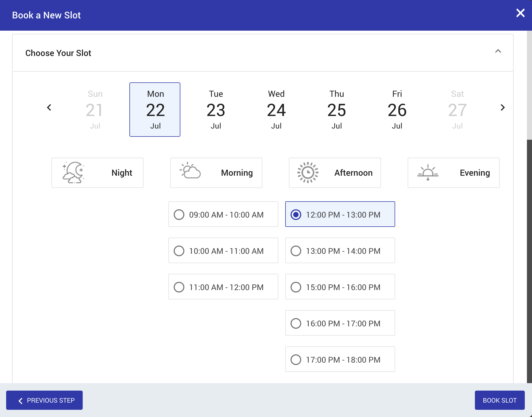Select the 12:00 PM - 13:00 PM slot
The width and height of the screenshot is (532, 417).
click(340, 214)
